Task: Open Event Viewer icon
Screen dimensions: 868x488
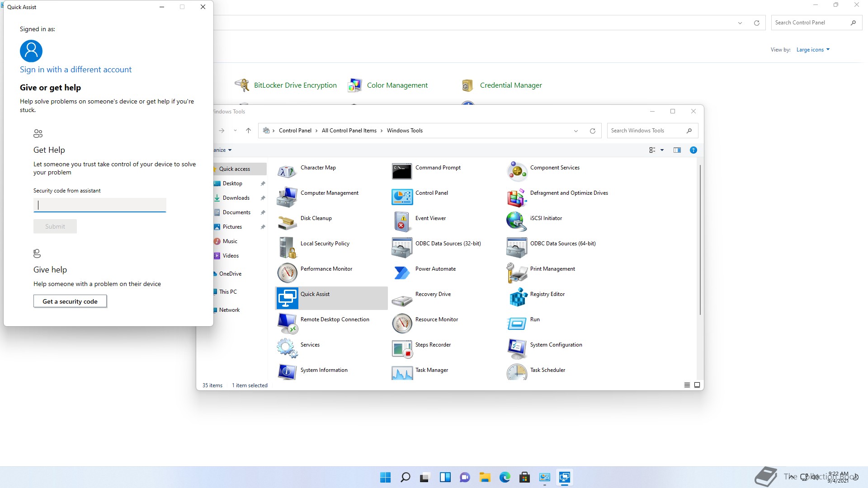Action: [402, 222]
